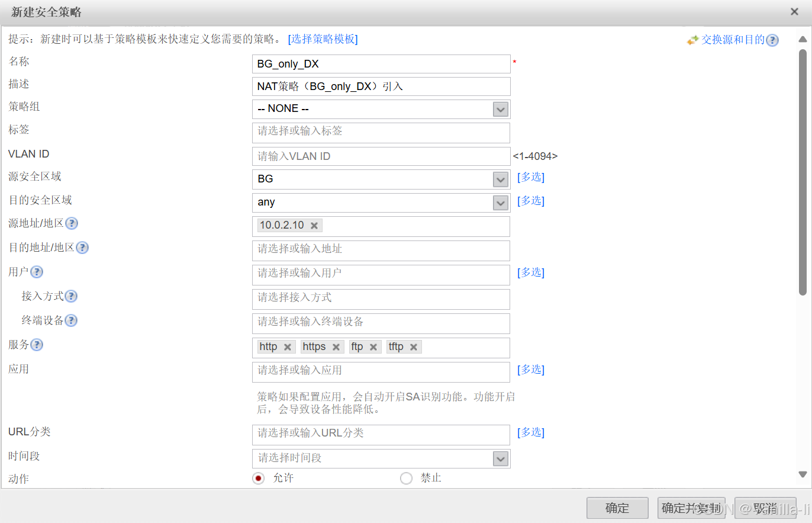812x523 pixels.
Task: Click the vertical scrollbar thumb
Action: coord(803,172)
